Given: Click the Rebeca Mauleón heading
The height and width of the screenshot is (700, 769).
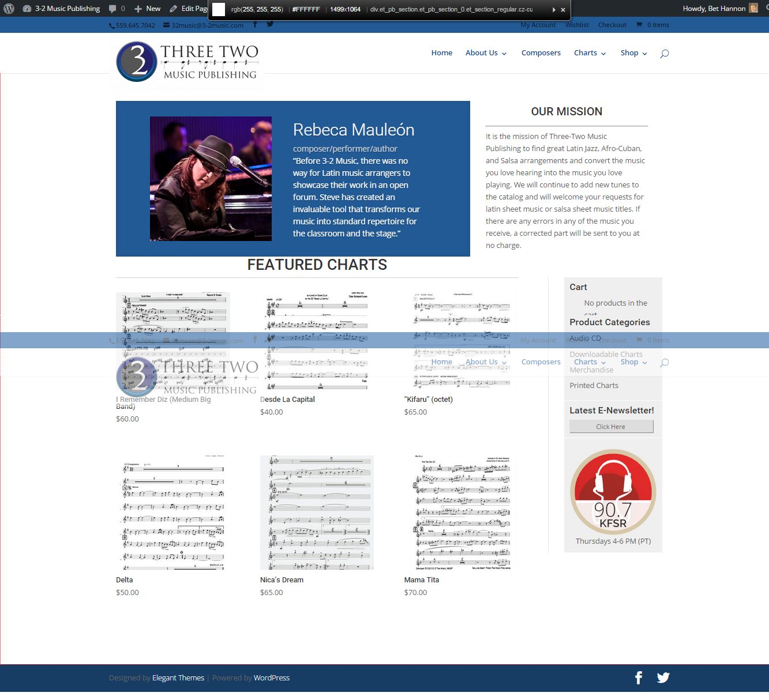Looking at the screenshot, I should 354,130.
